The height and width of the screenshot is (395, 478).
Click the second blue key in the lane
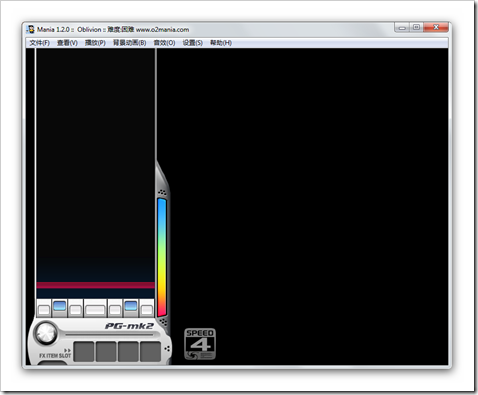coord(131,307)
